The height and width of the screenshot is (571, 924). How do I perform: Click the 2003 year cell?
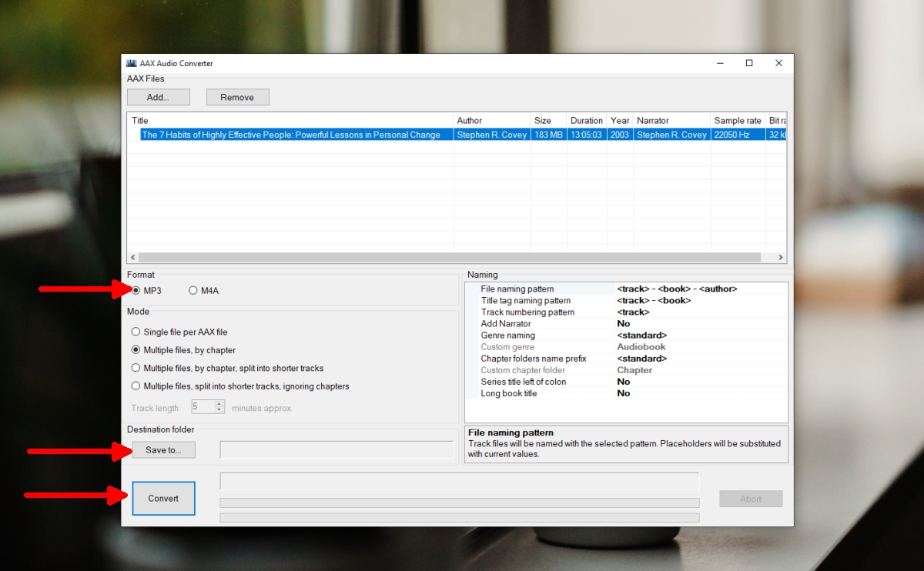point(620,134)
